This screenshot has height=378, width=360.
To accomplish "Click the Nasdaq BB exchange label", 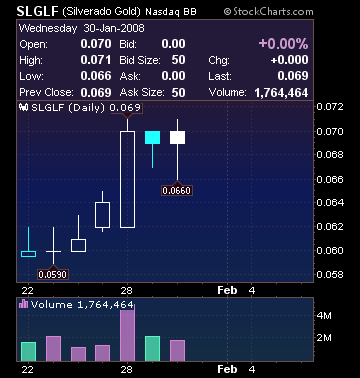I will (x=171, y=12).
